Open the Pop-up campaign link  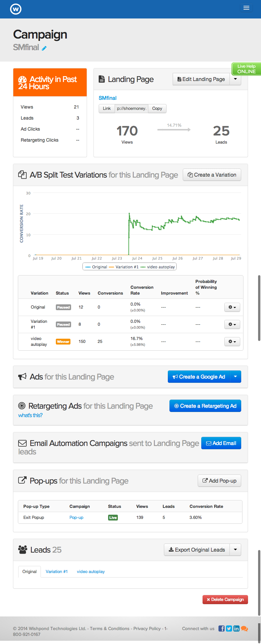coord(76,517)
